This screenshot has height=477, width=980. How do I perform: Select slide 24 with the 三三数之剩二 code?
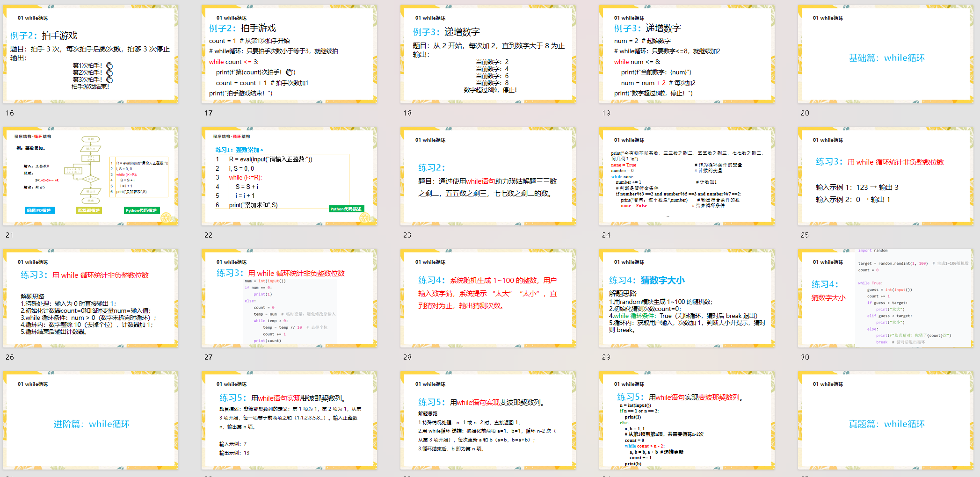pos(687,176)
